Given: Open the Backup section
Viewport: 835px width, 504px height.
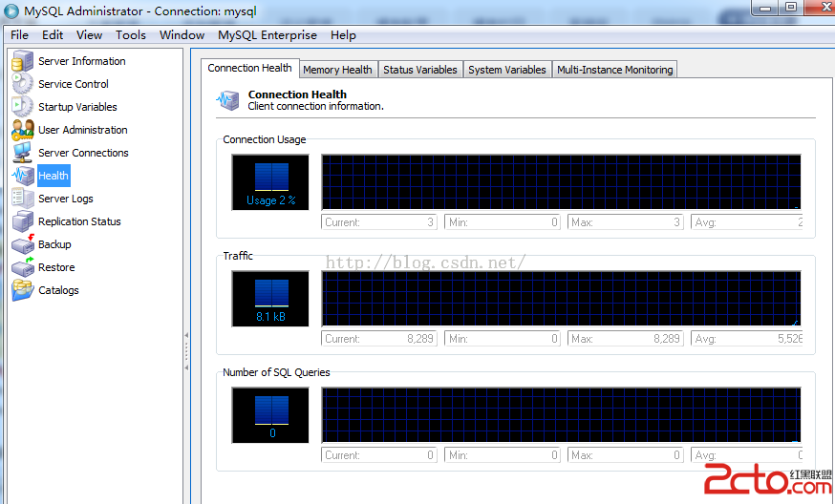Looking at the screenshot, I should pyautogui.click(x=54, y=244).
